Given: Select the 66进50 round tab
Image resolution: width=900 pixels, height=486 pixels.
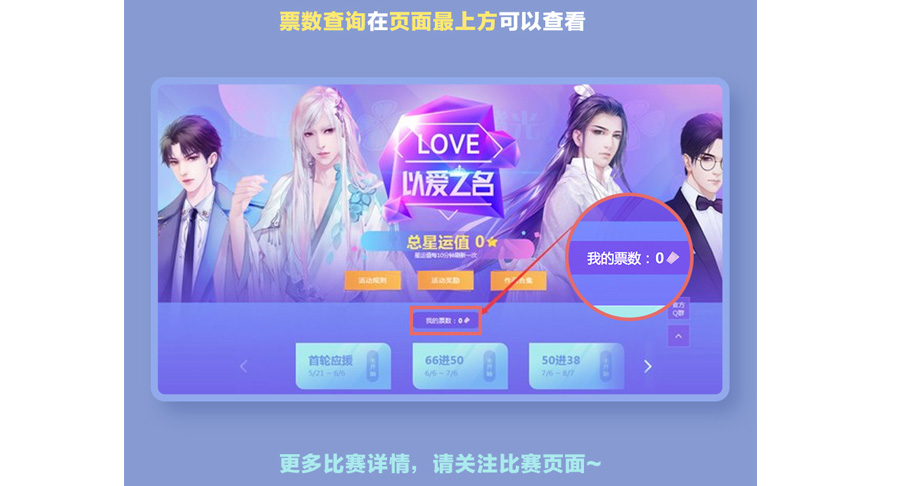Looking at the screenshot, I should 460,366.
